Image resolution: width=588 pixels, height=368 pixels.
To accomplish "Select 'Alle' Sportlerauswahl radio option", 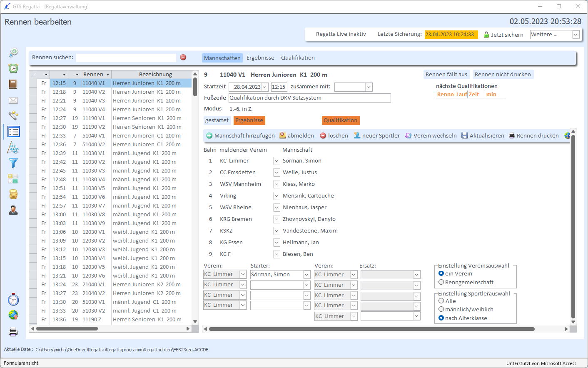I will [x=441, y=301].
